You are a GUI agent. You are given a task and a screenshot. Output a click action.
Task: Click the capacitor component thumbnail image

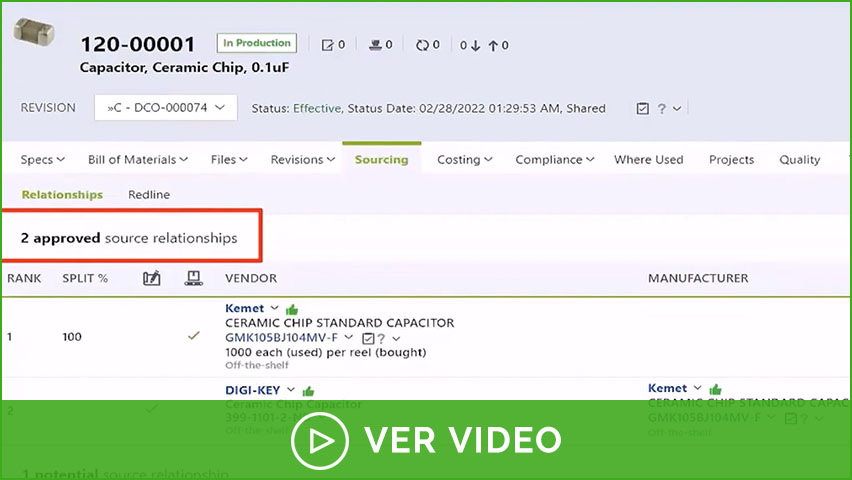pyautogui.click(x=34, y=32)
